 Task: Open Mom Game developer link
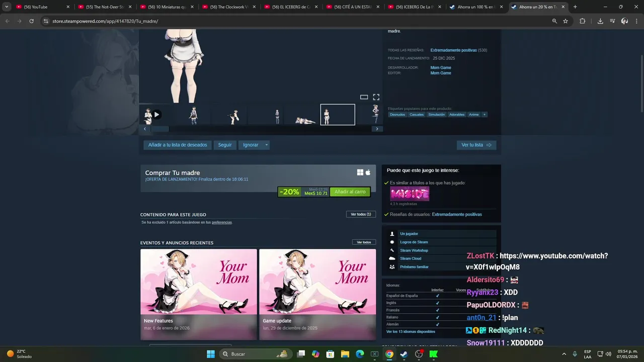[441, 68]
